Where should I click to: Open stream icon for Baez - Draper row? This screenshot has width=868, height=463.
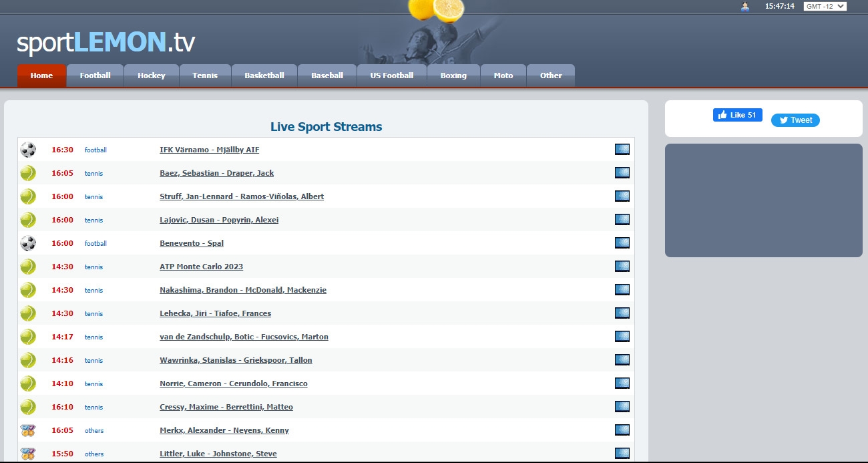(x=622, y=172)
